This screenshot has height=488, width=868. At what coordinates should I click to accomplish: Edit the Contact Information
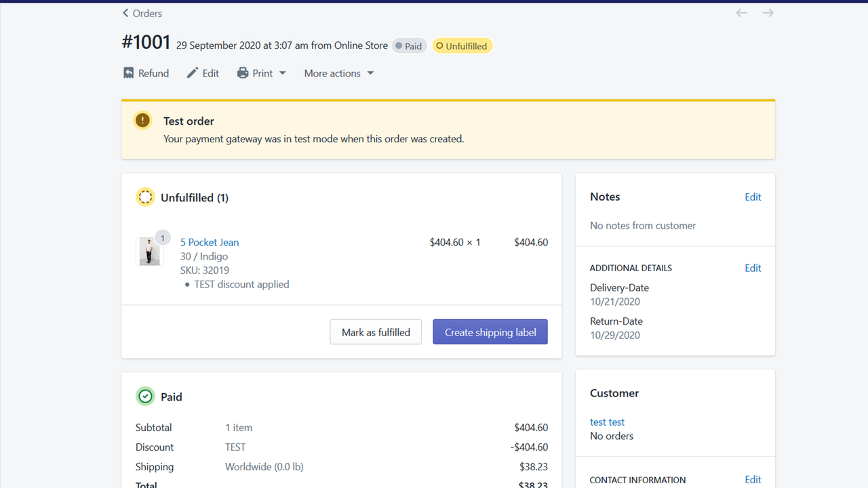(753, 479)
